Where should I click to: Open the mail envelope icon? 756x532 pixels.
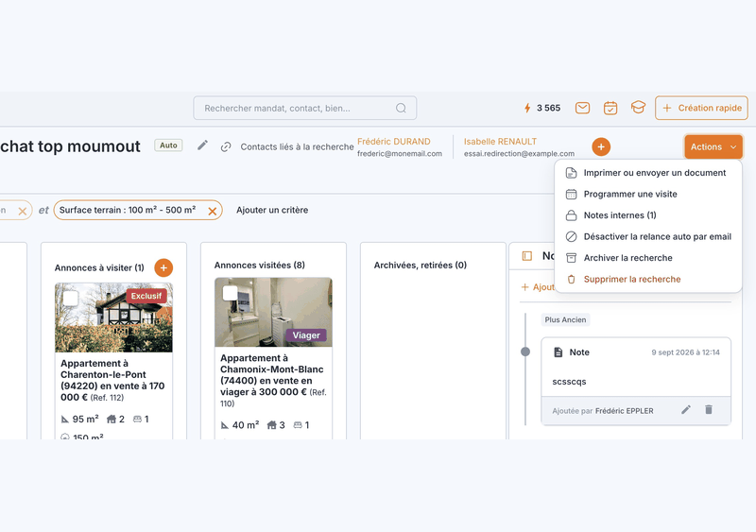point(582,108)
